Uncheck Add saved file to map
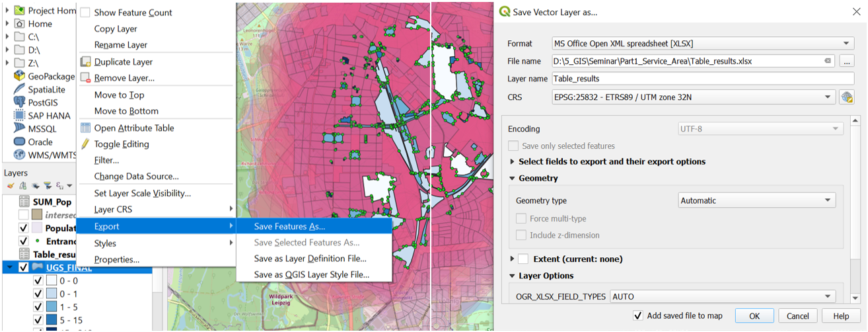 pyautogui.click(x=638, y=315)
